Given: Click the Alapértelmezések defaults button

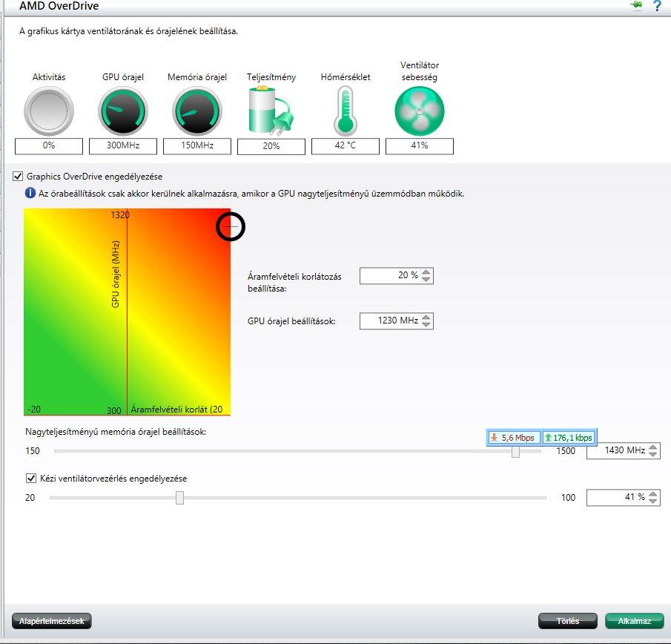Looking at the screenshot, I should [x=52, y=621].
